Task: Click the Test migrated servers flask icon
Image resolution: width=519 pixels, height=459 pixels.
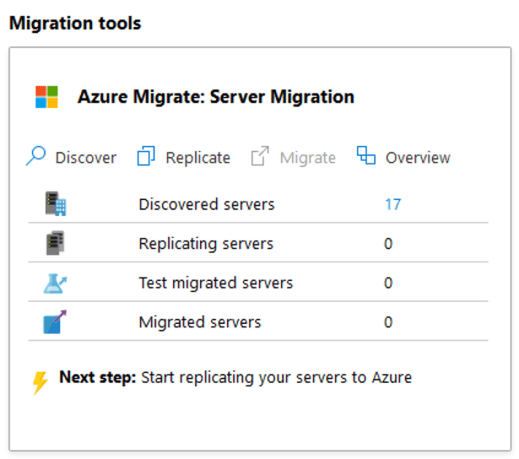Action: pyautogui.click(x=55, y=283)
